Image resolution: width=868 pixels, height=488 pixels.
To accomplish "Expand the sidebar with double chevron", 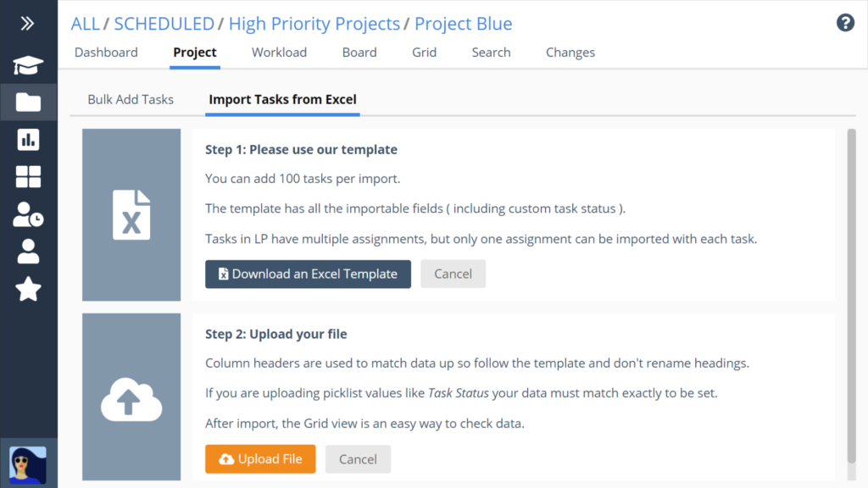I will pos(27,23).
